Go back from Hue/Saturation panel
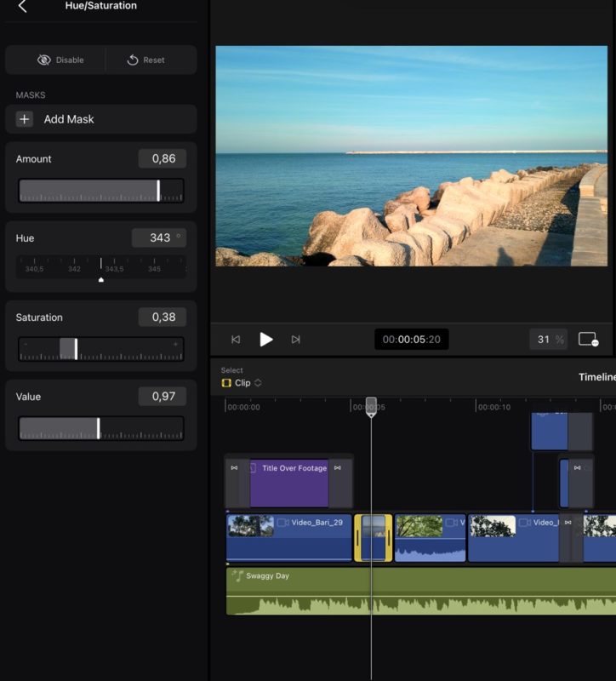616x681 pixels. [22, 7]
